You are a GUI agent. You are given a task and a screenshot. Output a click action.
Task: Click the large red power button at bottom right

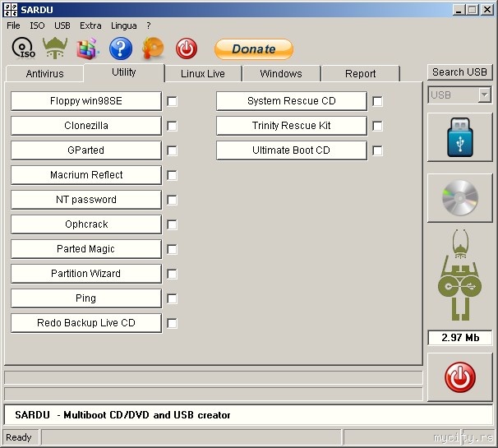[460, 377]
